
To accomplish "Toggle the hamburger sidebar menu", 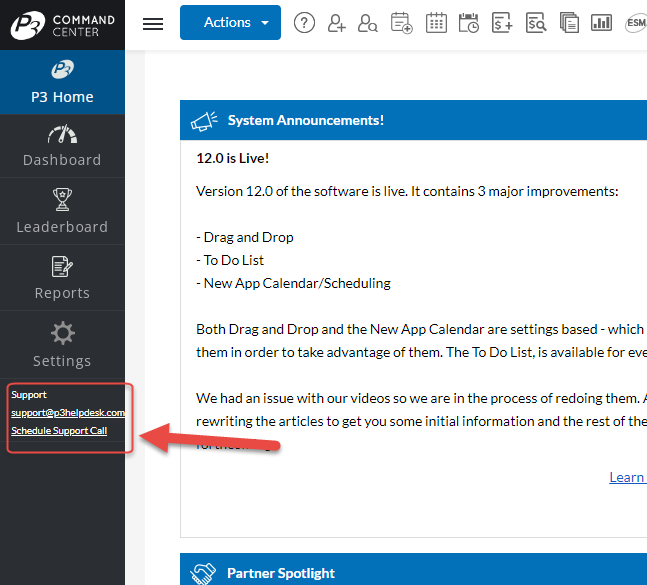I will point(153,24).
